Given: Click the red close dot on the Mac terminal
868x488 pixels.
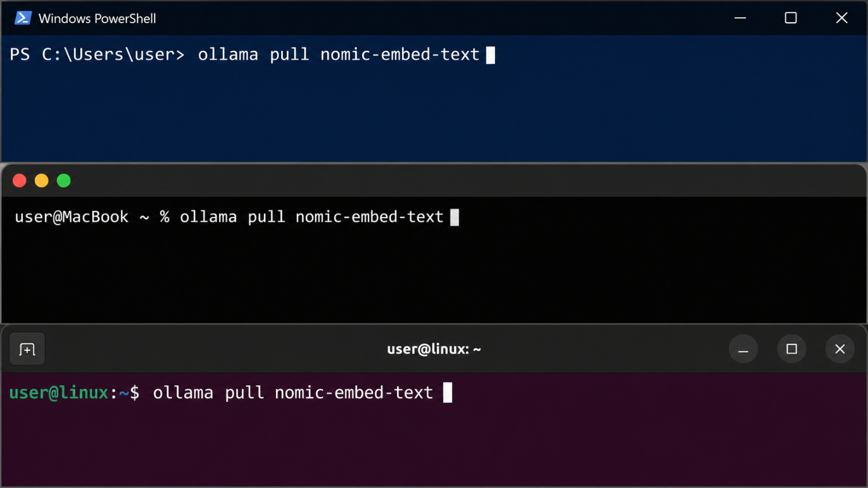Looking at the screenshot, I should click(x=19, y=181).
